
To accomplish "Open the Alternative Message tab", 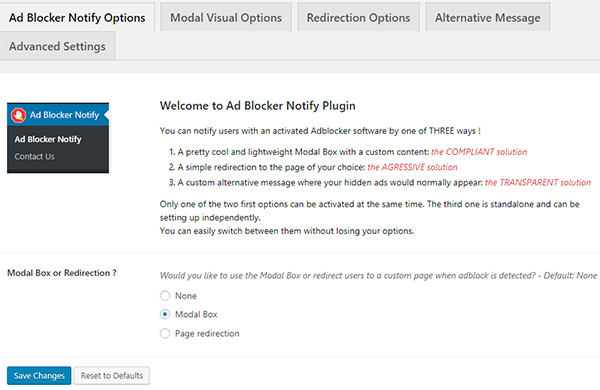I will point(488,18).
